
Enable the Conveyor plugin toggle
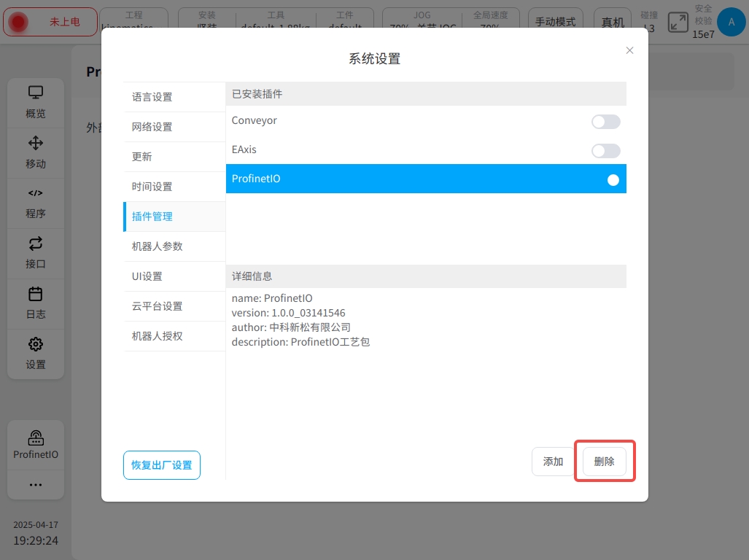(x=605, y=122)
